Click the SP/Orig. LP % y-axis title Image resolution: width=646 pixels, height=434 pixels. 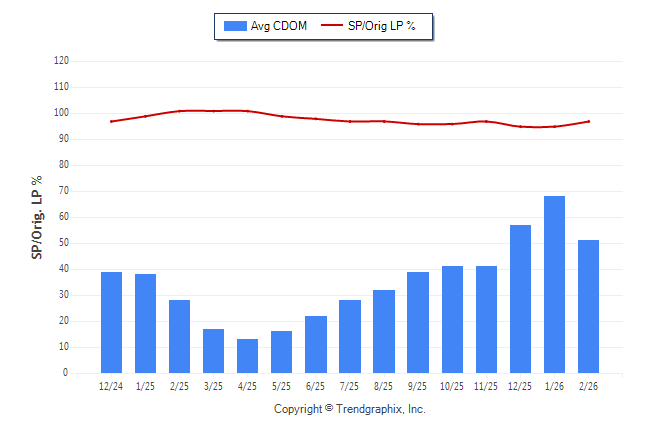[37, 217]
